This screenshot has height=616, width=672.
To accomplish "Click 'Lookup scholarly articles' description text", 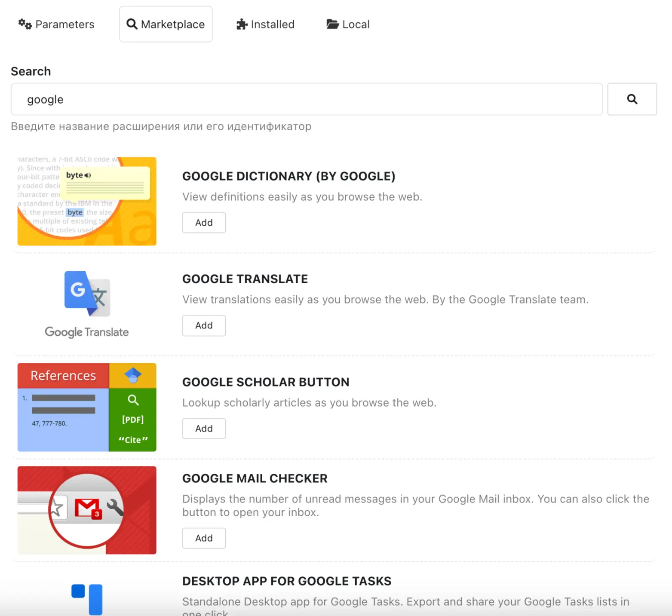I will (309, 403).
